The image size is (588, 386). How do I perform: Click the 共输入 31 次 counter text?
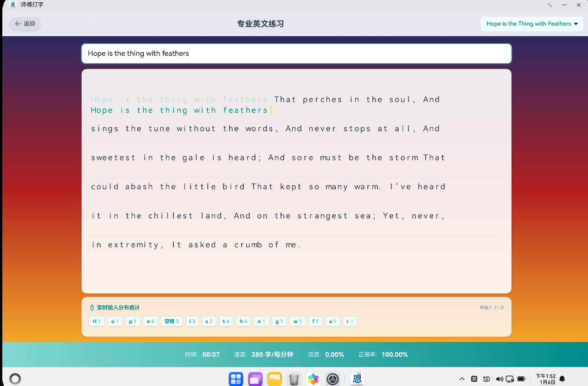pyautogui.click(x=492, y=308)
